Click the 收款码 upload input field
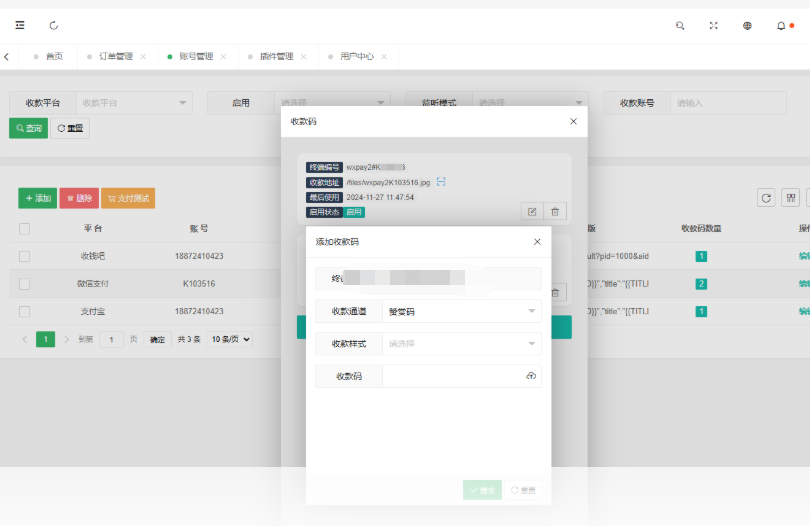 click(x=462, y=376)
